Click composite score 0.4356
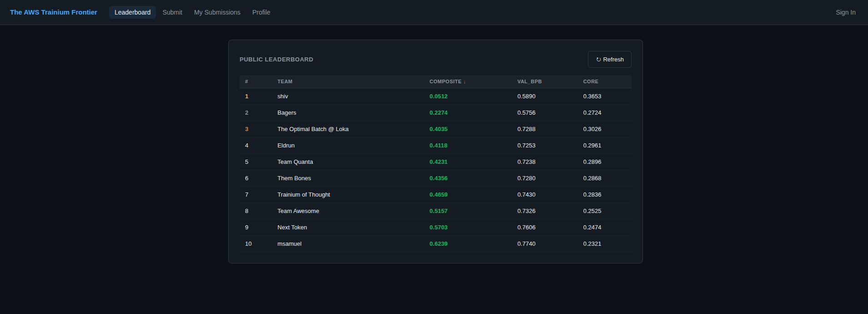This screenshot has height=314, width=868. click(438, 178)
